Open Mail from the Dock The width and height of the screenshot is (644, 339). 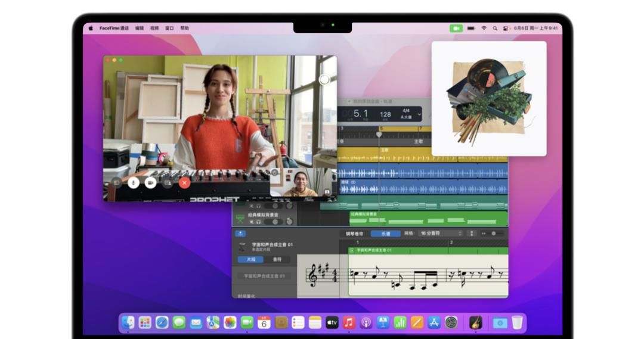pyautogui.click(x=196, y=322)
